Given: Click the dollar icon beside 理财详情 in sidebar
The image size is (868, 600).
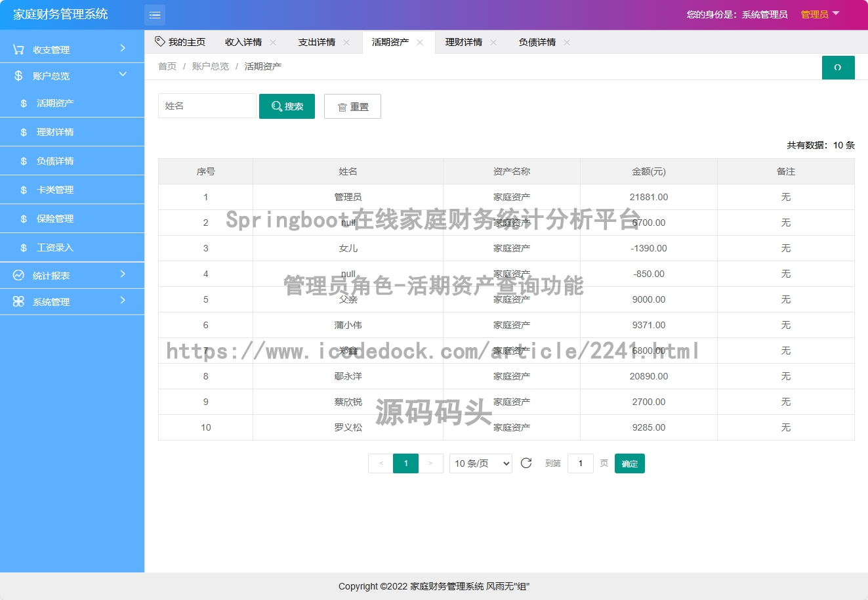Looking at the screenshot, I should click(24, 132).
